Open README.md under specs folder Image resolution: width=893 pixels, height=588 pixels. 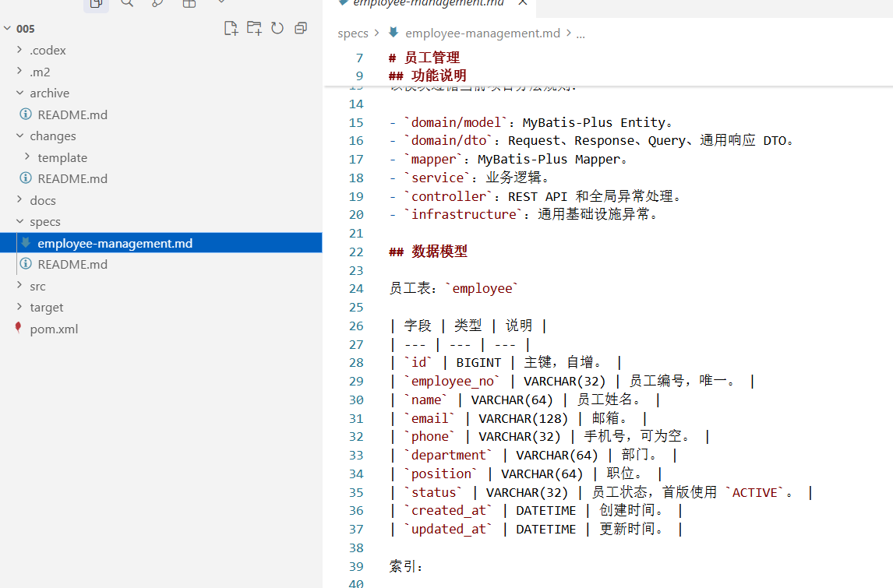click(x=72, y=264)
